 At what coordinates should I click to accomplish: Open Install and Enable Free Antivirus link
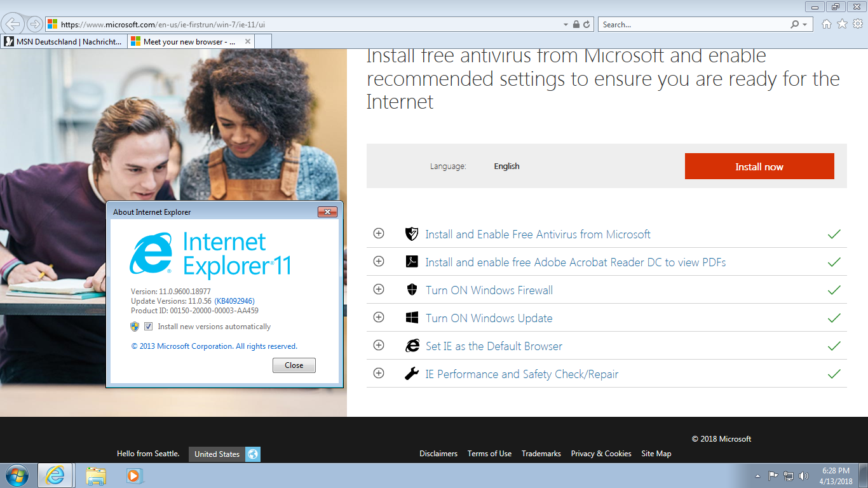click(x=538, y=234)
